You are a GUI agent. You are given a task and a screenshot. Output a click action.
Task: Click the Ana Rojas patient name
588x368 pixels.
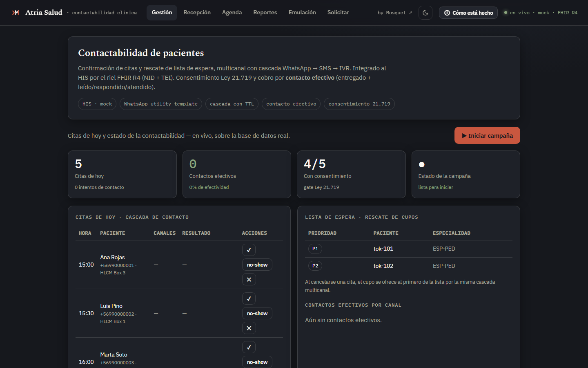(113, 257)
